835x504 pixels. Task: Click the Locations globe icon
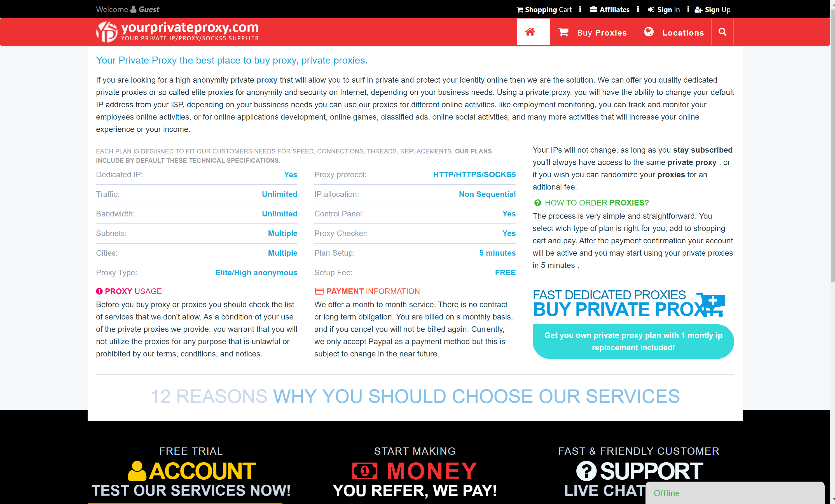click(x=649, y=32)
